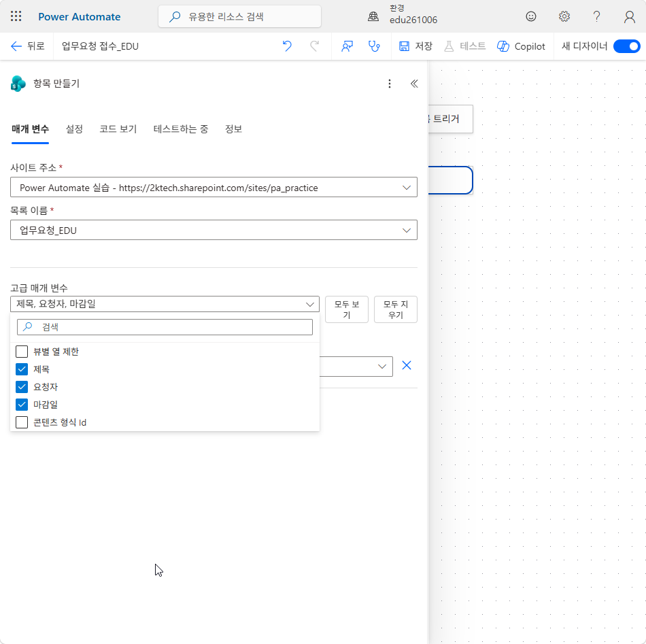The height and width of the screenshot is (644, 646).
Task: Check the 뷰별 열 제한 checkbox
Action: (22, 352)
